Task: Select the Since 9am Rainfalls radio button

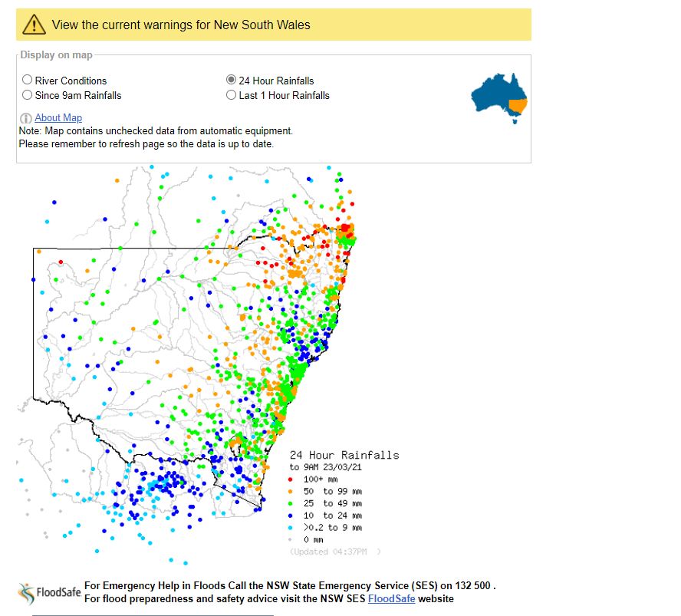Action: [x=27, y=94]
